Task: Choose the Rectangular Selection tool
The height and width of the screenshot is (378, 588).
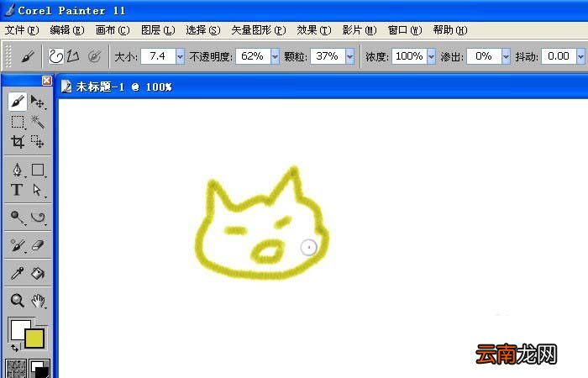Action: (x=18, y=123)
